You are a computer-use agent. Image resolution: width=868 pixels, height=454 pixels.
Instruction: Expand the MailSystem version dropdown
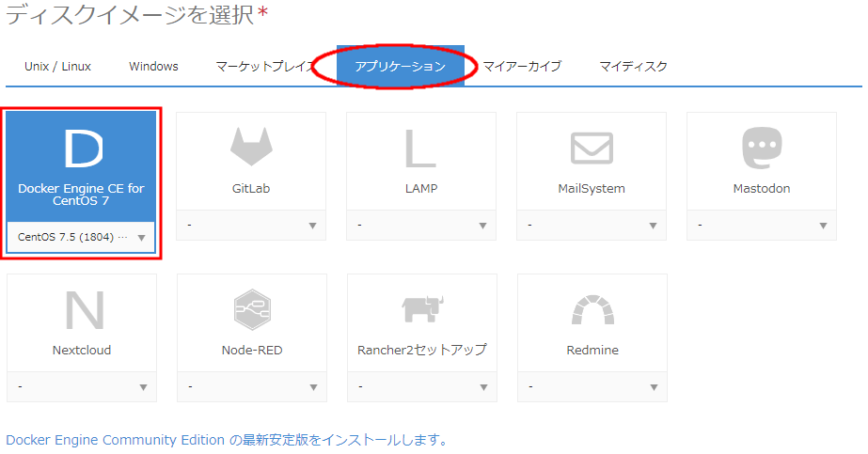[x=592, y=225]
